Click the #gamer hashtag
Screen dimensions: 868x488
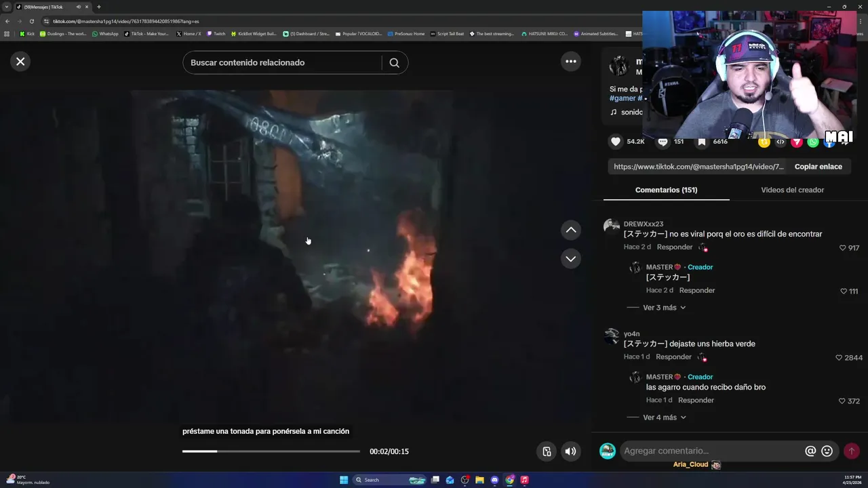click(623, 98)
